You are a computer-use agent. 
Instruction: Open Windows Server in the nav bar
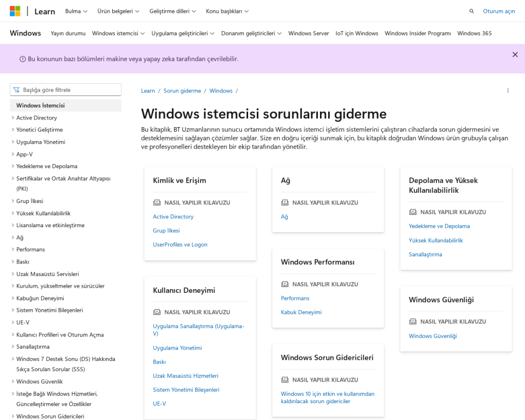tap(308, 33)
